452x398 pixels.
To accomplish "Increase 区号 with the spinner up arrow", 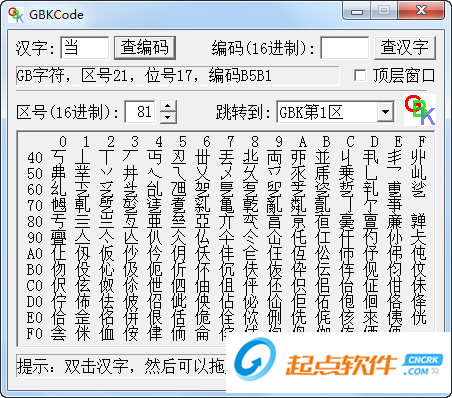I will 168,106.
